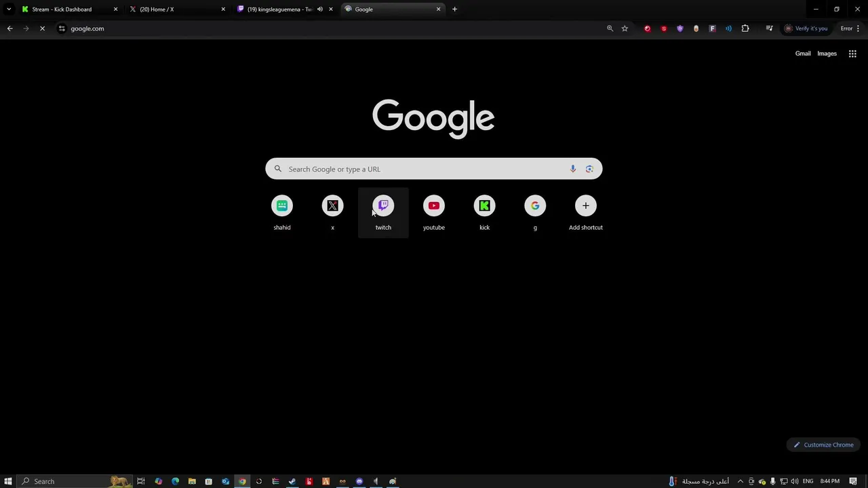Screen dimensions: 868x488
Task: Open Steam from the taskbar
Action: coord(292,481)
